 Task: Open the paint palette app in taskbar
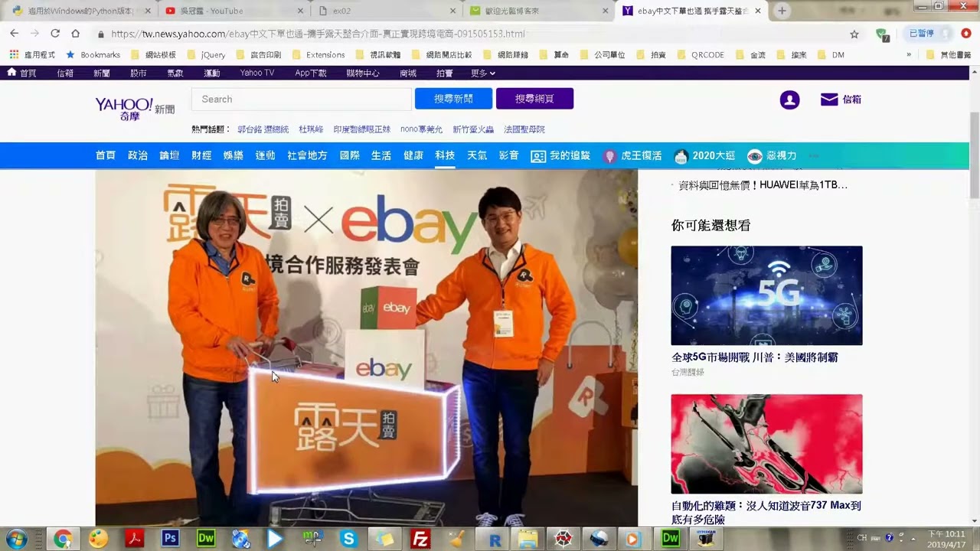98,539
